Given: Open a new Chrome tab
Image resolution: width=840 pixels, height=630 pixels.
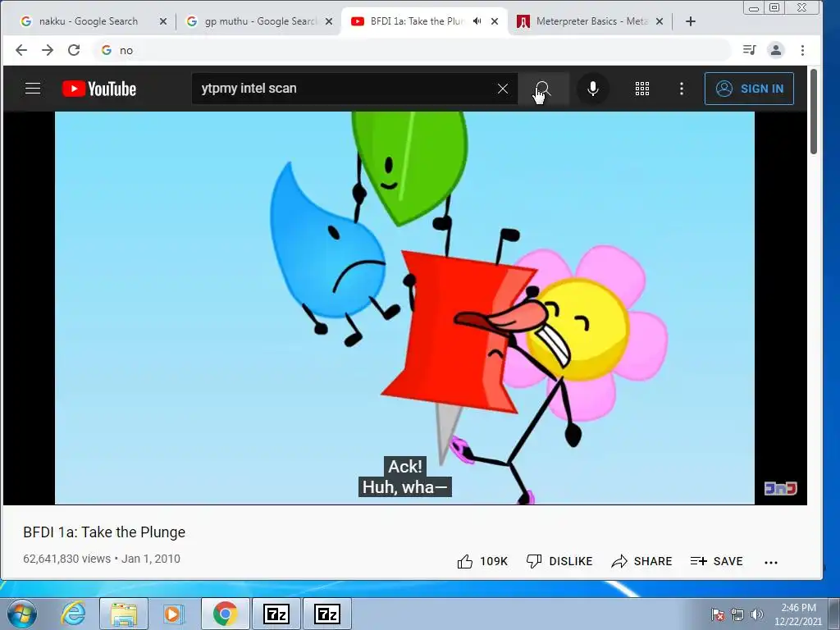Looking at the screenshot, I should click(691, 21).
